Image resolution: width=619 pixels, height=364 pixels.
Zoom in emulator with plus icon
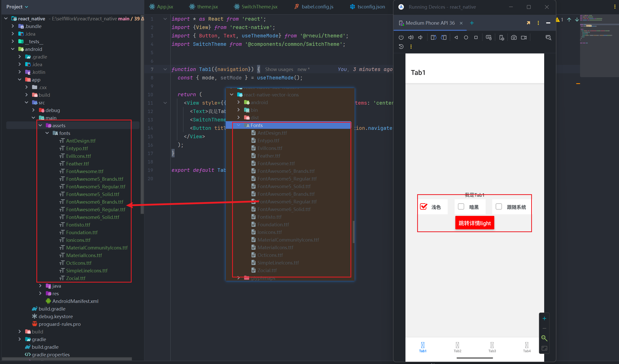tap(544, 318)
